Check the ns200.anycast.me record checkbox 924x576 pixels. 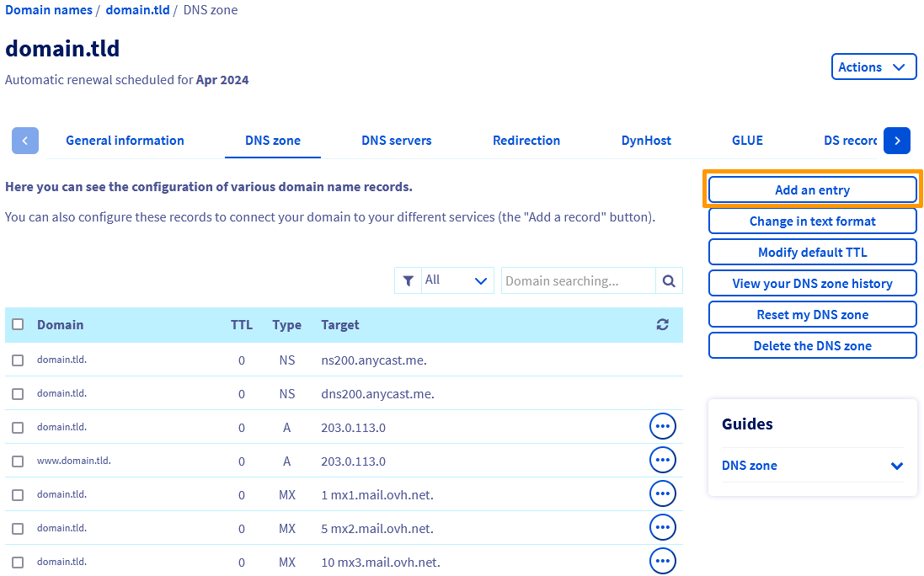click(x=18, y=360)
